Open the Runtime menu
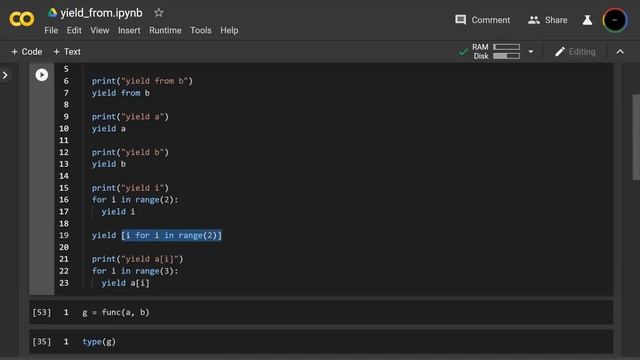 165,31
